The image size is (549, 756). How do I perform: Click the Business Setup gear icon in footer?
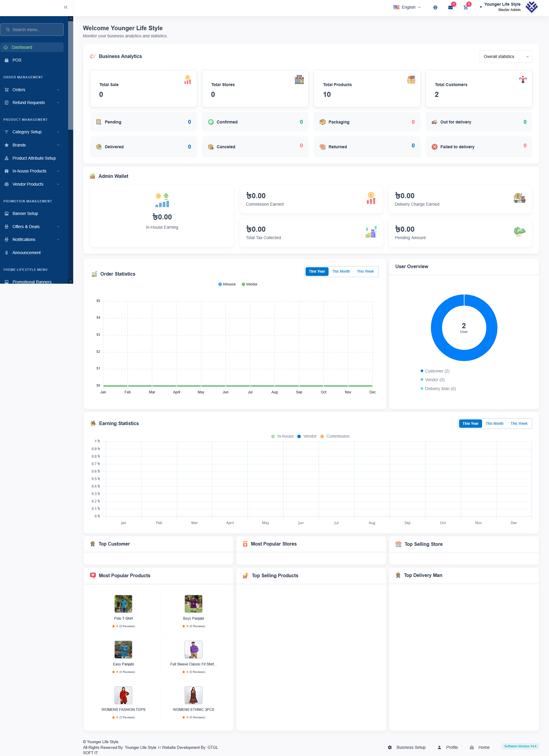click(390, 747)
